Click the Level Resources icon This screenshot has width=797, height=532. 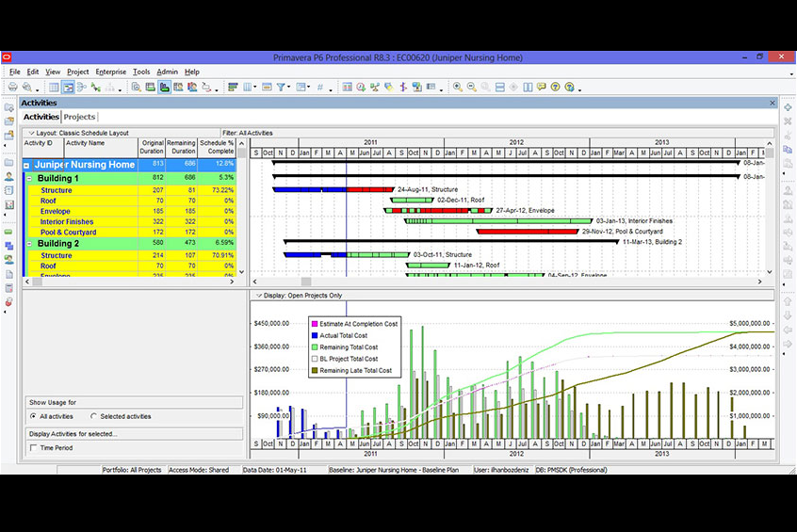(375, 87)
